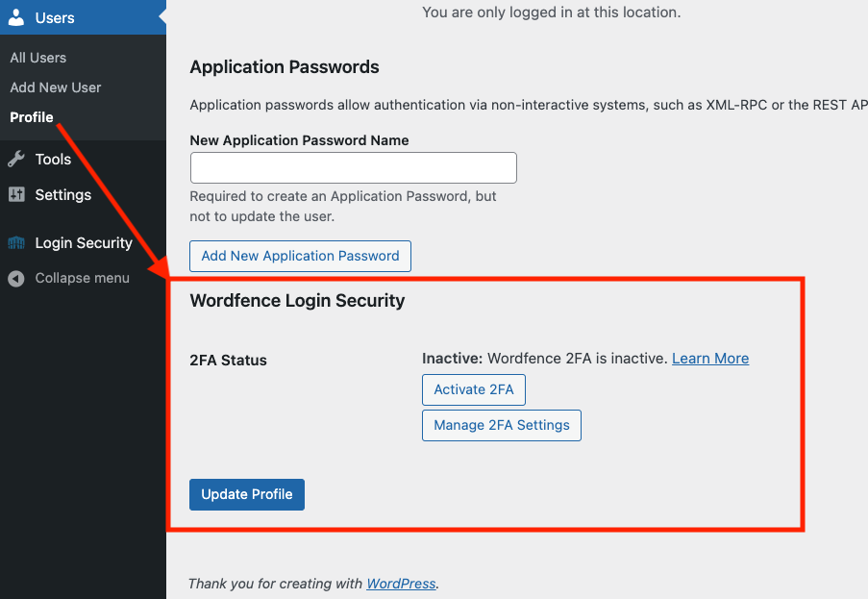Open the Learn More link about Wordfence 2FA
The image size is (868, 599).
tap(709, 358)
